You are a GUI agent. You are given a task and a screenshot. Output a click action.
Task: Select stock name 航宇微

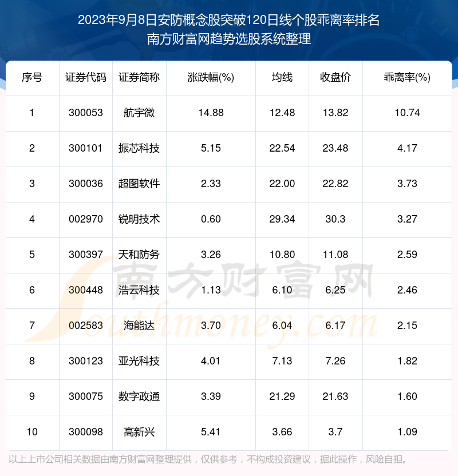tap(139, 113)
